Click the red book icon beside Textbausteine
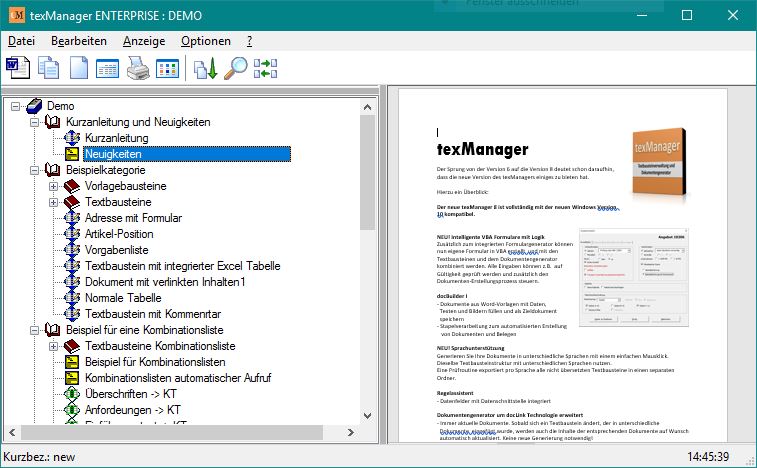The width and height of the screenshot is (757, 468). click(x=72, y=201)
